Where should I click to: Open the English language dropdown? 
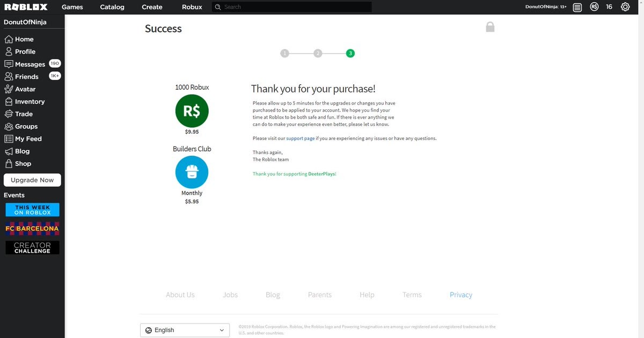(x=185, y=330)
